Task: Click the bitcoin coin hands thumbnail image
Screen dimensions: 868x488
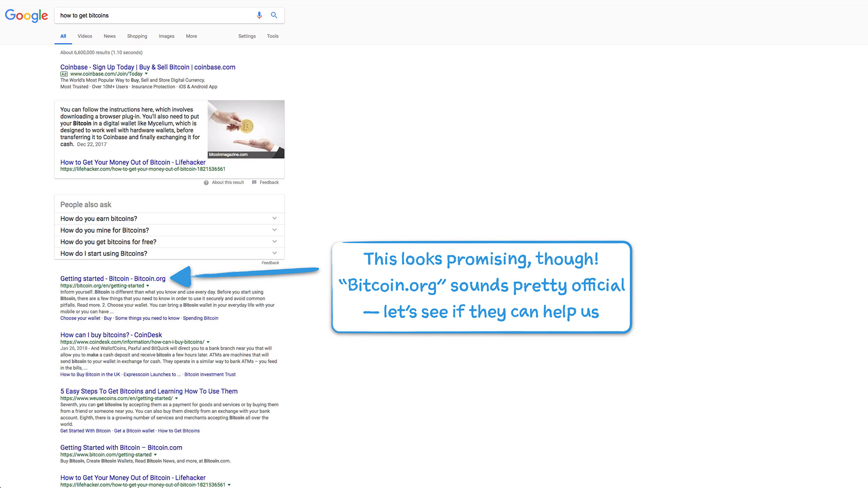Action: click(x=246, y=129)
